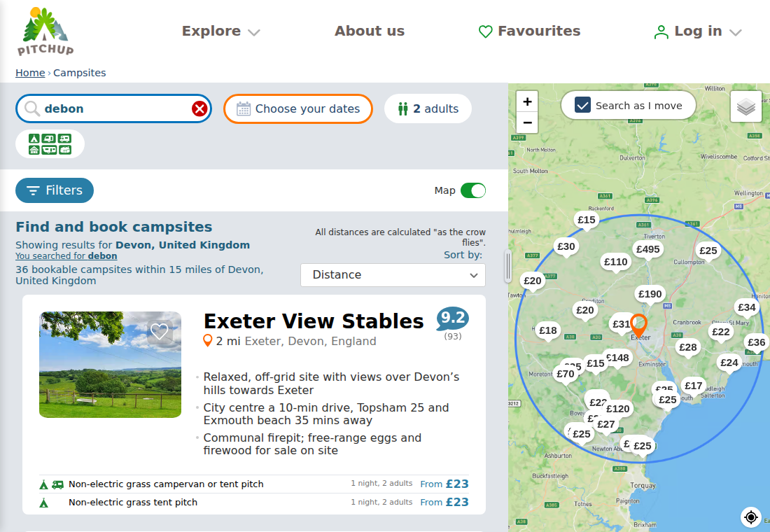Select the £495 map price marker
770x532 pixels.
pyautogui.click(x=647, y=249)
